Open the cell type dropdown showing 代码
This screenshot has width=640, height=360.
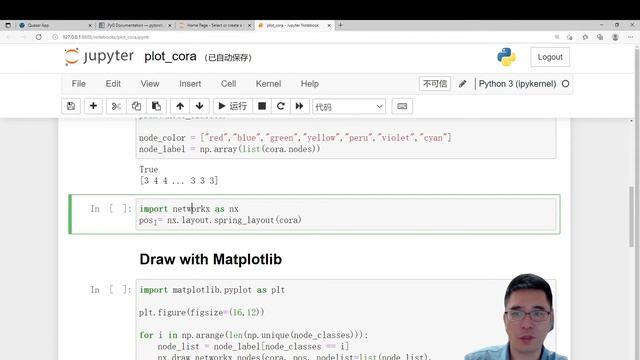[x=349, y=107]
